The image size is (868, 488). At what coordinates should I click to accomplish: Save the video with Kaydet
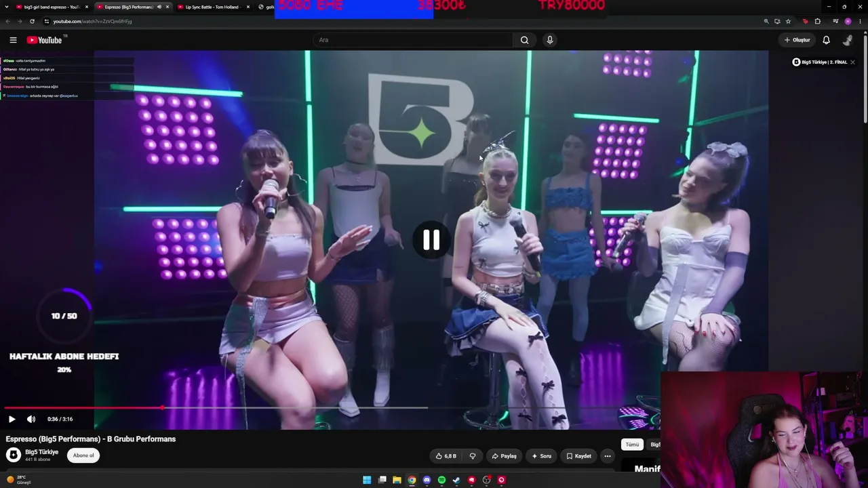point(578,456)
